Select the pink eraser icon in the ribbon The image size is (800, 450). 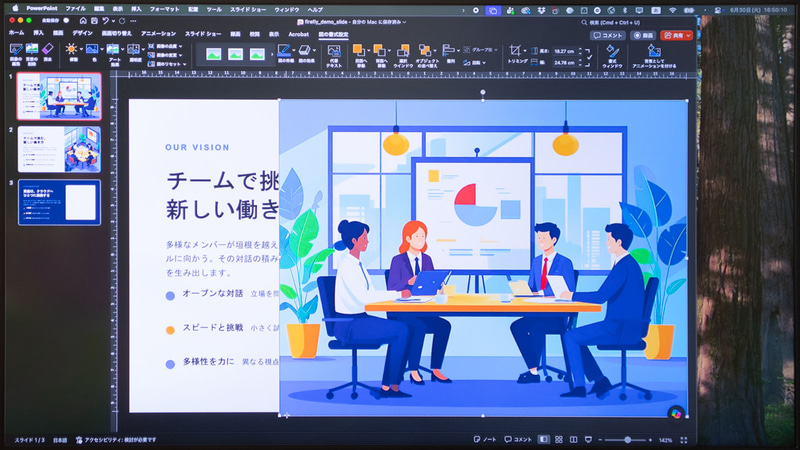47,49
